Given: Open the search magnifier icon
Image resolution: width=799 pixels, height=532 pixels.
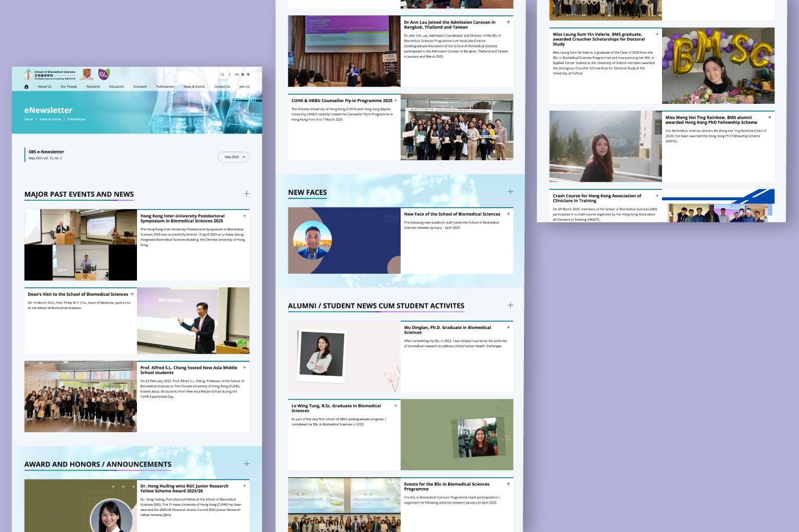Looking at the screenshot, I should (x=223, y=75).
